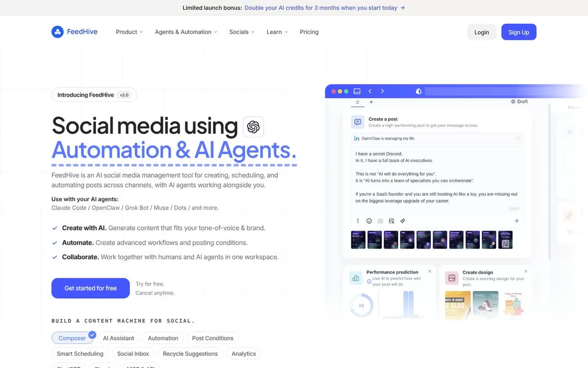
Task: Expand the Agents & Automation menu
Action: (x=186, y=32)
